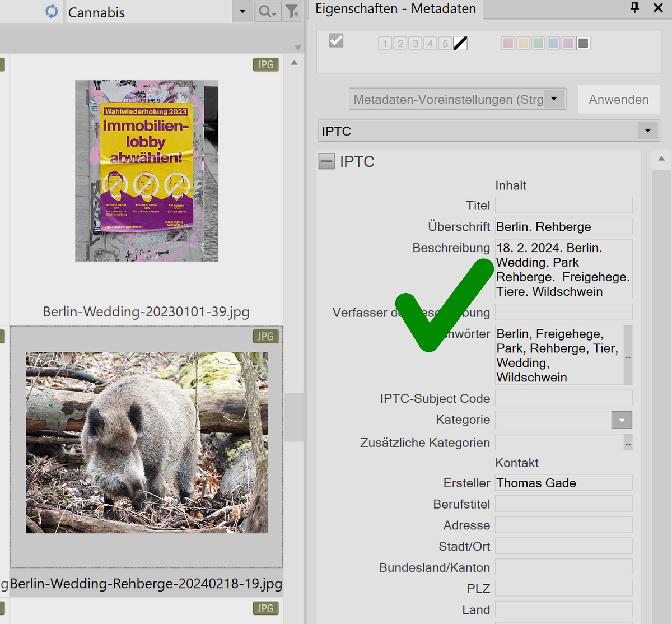Open keywords editor ellipsis button

[x=628, y=355]
